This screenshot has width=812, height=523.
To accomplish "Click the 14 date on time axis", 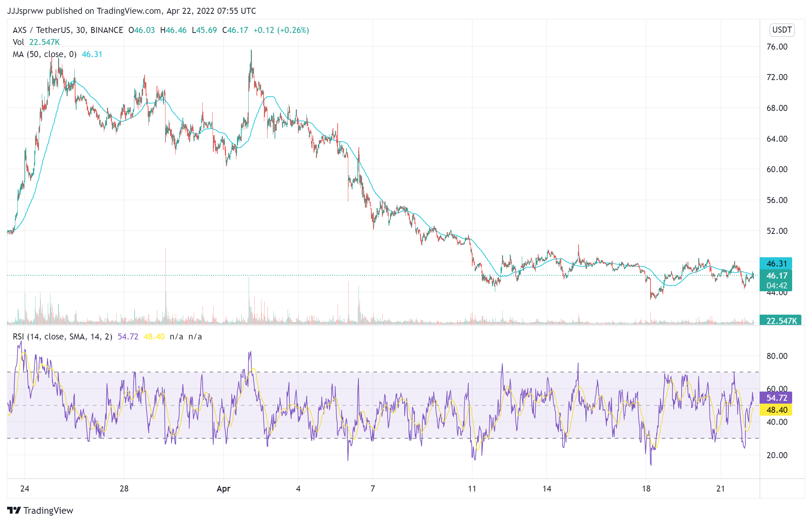I will (x=547, y=489).
